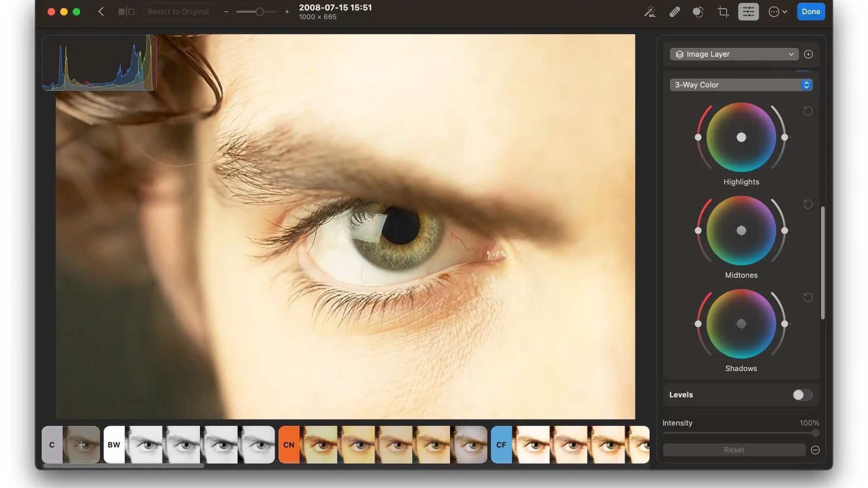
Task: Select the Repair bandage tool
Action: 675,12
